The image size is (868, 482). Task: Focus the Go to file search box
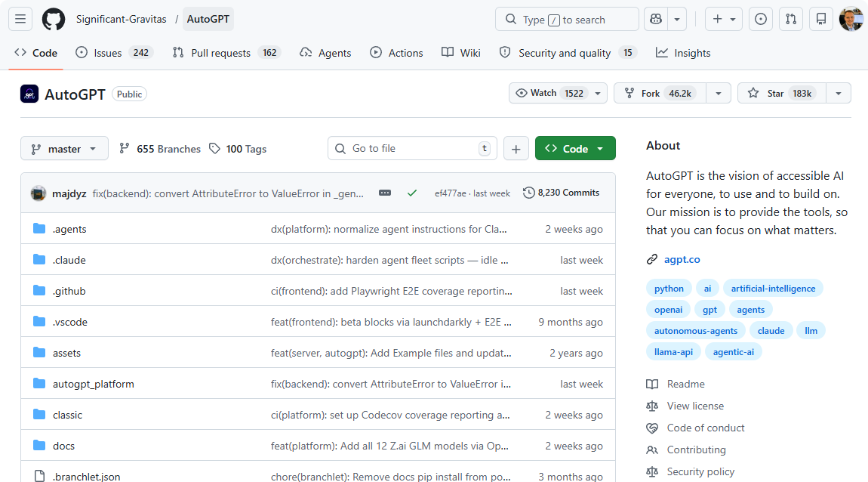[x=412, y=149]
